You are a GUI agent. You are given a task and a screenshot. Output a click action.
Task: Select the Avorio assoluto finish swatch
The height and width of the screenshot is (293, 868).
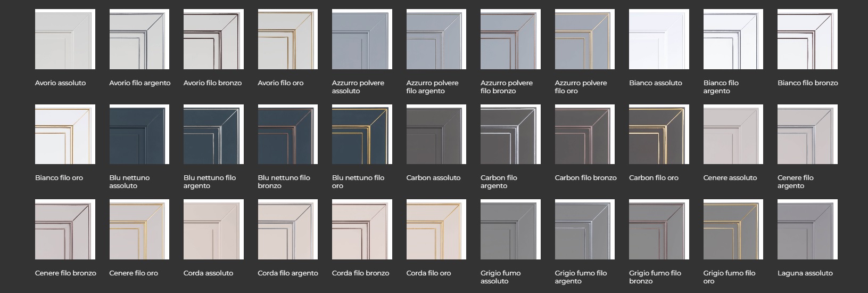[x=65, y=39]
